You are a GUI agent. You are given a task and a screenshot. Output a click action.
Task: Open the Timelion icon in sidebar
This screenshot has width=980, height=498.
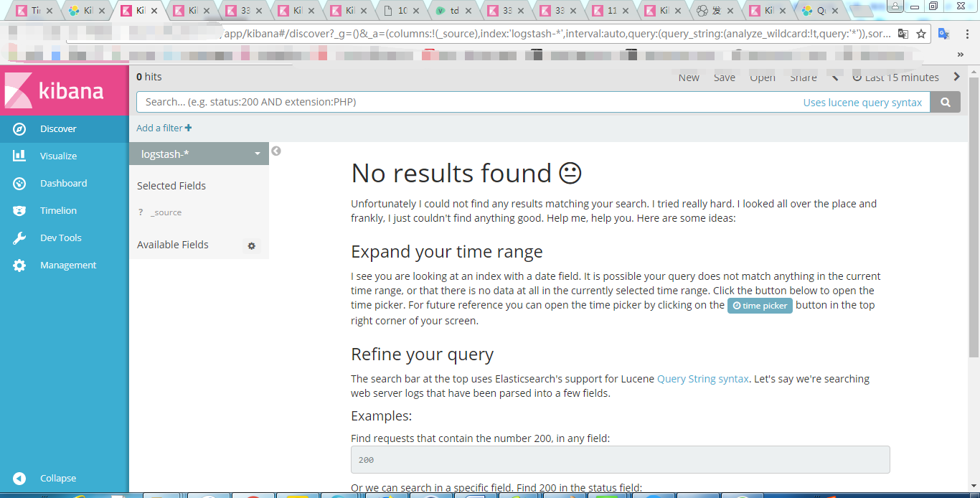(19, 211)
